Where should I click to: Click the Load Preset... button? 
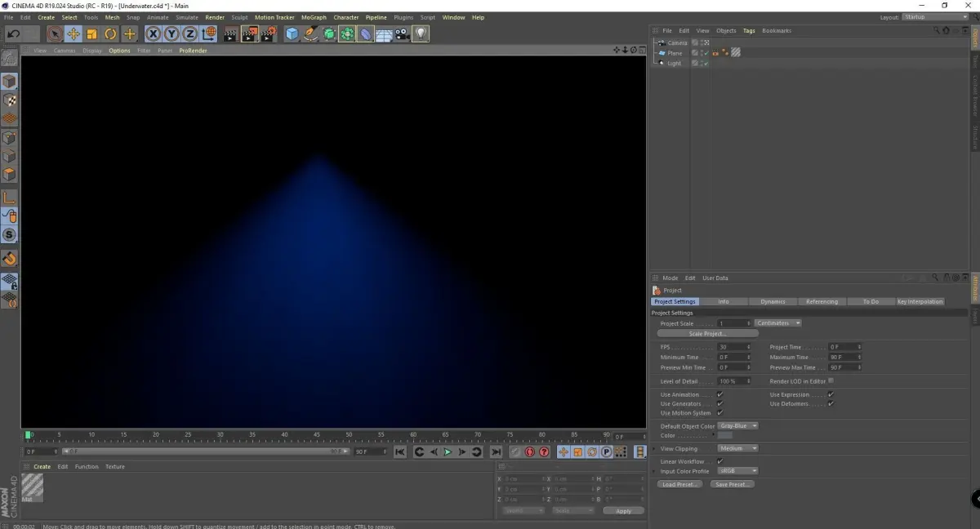coord(679,484)
